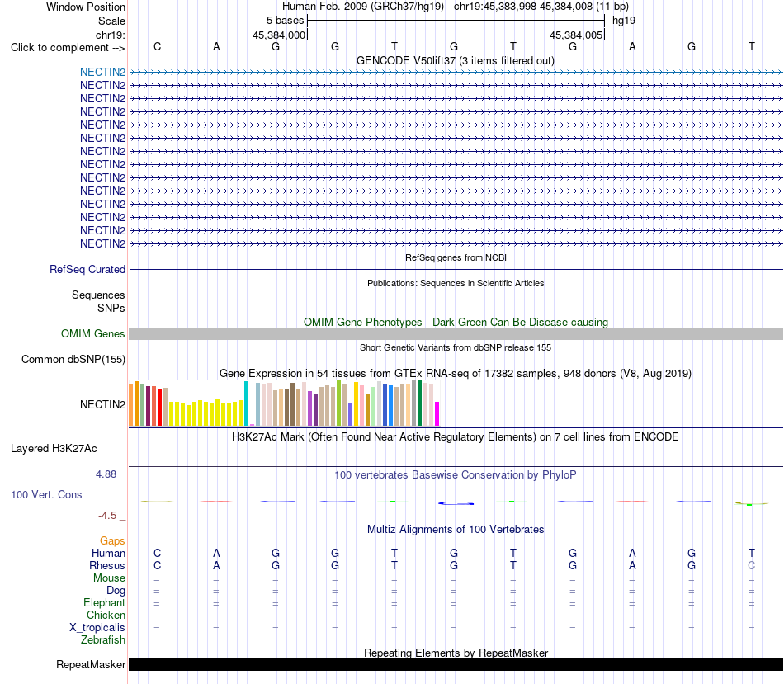This screenshot has width=784, height=684.
Task: Click the tall magenta bar in GTEx chart
Action: point(437,414)
